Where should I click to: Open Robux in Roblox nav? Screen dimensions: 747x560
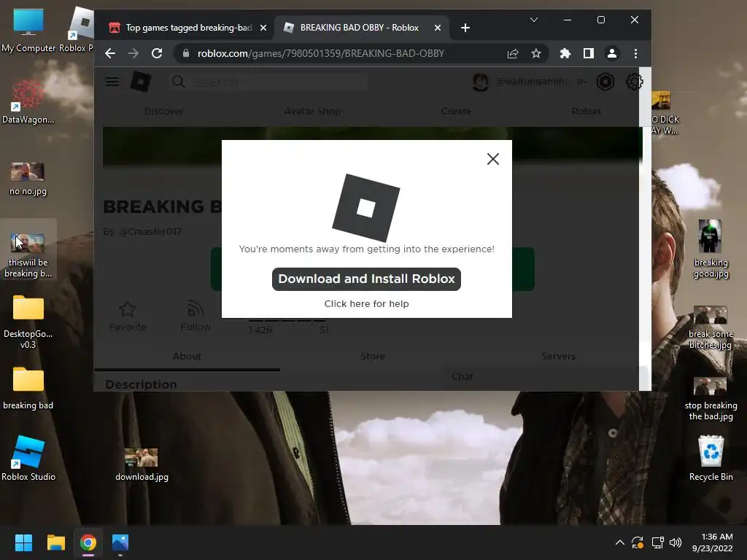pyautogui.click(x=587, y=112)
